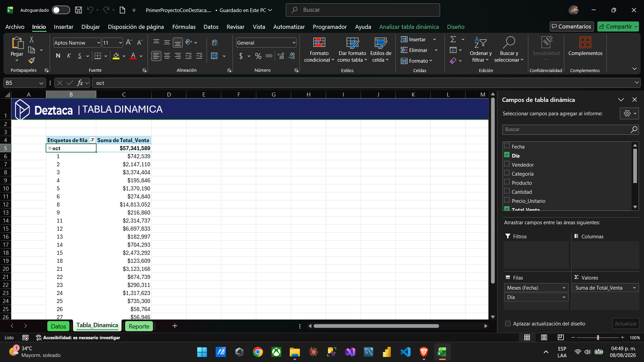
Task: Click the Cut scissors icon
Action: 32,40
